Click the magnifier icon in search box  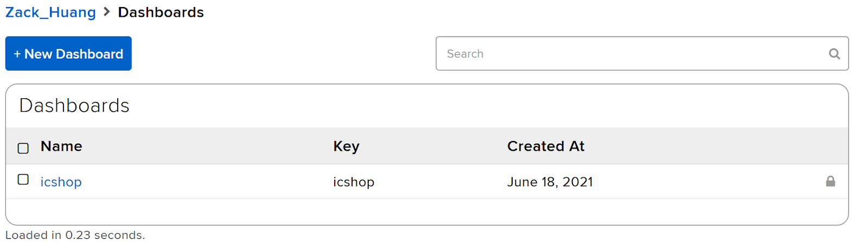[834, 54]
